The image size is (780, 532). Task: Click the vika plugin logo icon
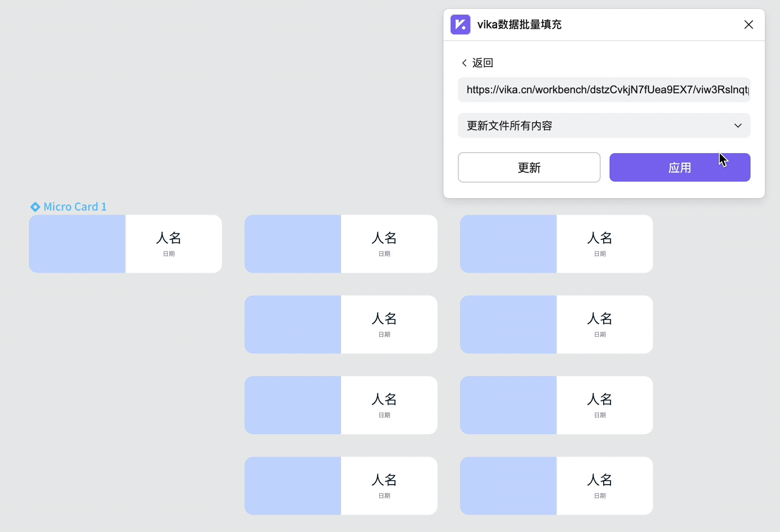click(460, 25)
